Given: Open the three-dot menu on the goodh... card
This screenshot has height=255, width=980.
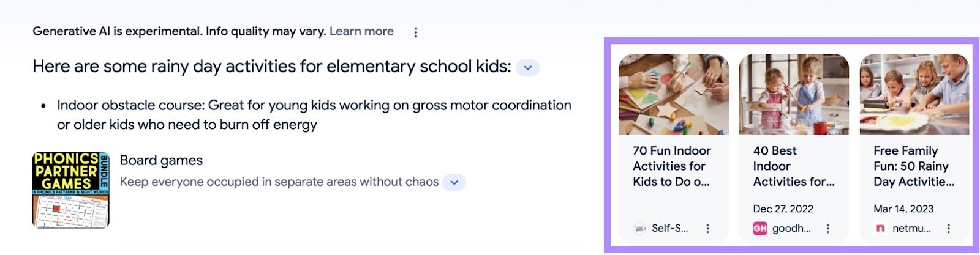Looking at the screenshot, I should click(827, 228).
